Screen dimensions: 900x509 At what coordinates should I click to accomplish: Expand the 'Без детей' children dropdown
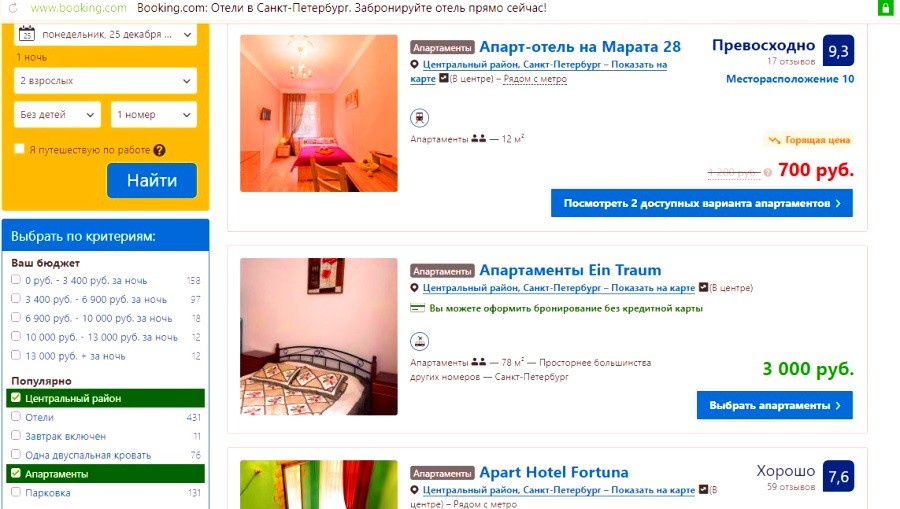pyautogui.click(x=57, y=115)
